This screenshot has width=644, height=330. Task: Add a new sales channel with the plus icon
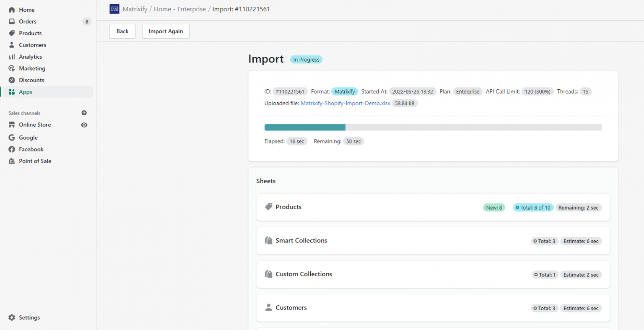84,113
